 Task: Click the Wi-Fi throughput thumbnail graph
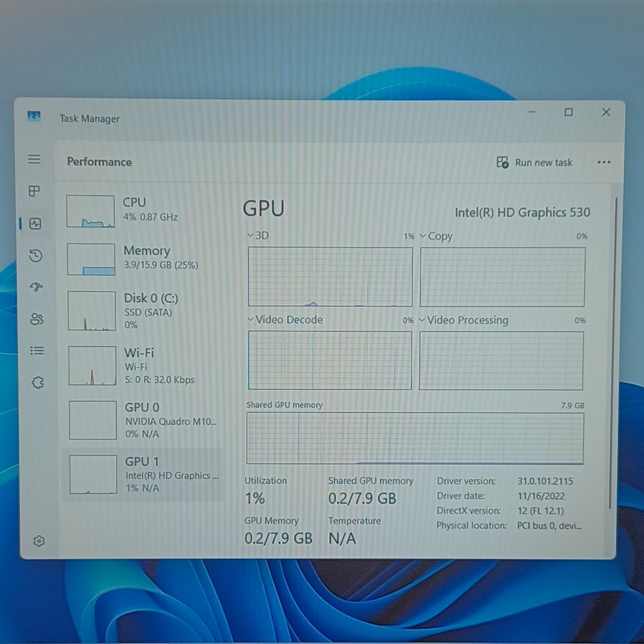[92, 366]
